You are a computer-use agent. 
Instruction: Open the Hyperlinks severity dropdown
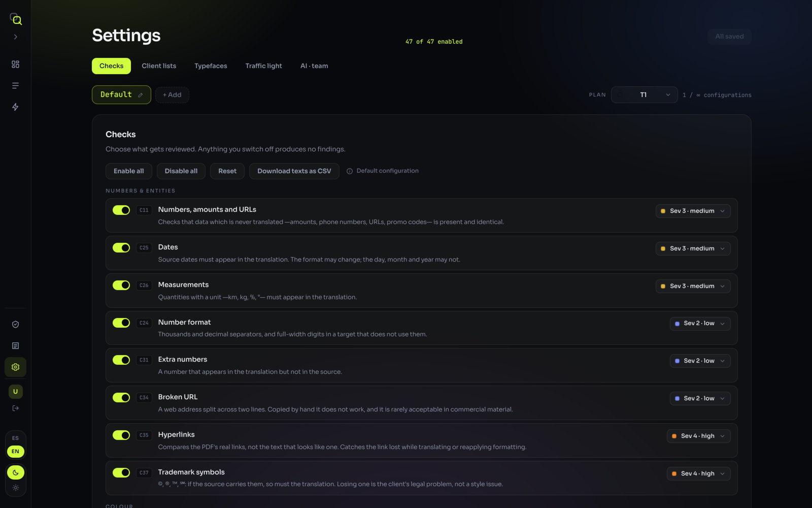[x=698, y=436]
